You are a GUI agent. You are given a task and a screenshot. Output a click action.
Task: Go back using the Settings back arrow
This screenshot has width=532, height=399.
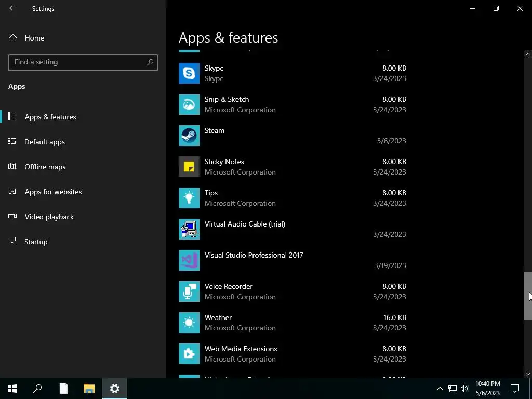click(x=12, y=8)
